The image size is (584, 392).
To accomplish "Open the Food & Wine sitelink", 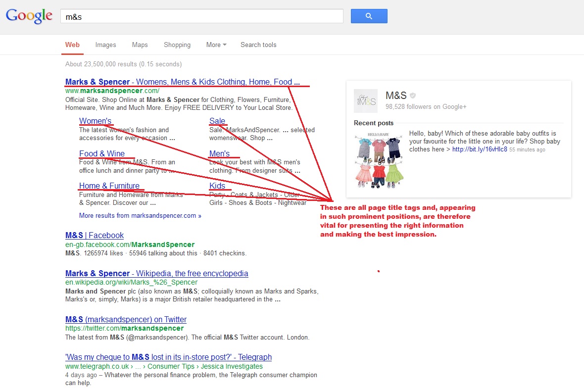I will (x=102, y=153).
